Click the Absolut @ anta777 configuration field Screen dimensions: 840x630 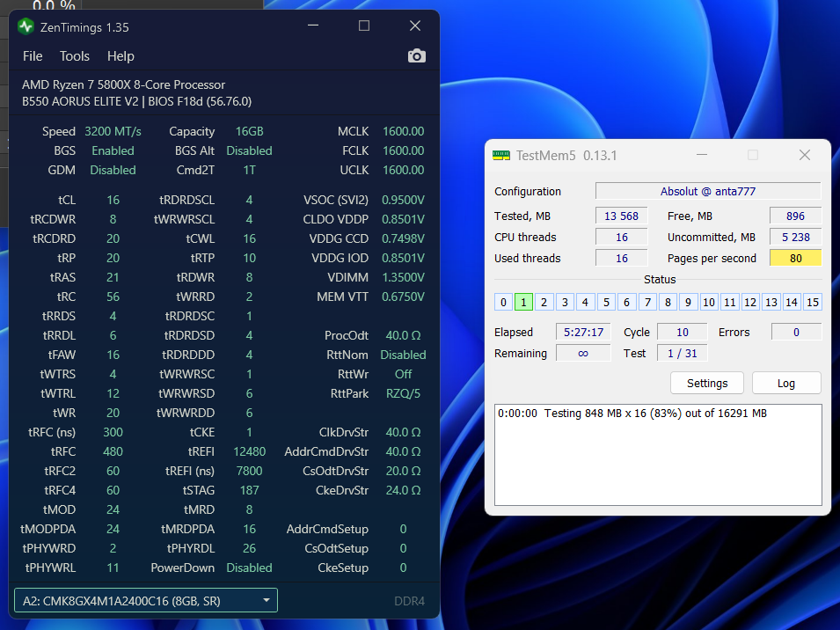[707, 191]
